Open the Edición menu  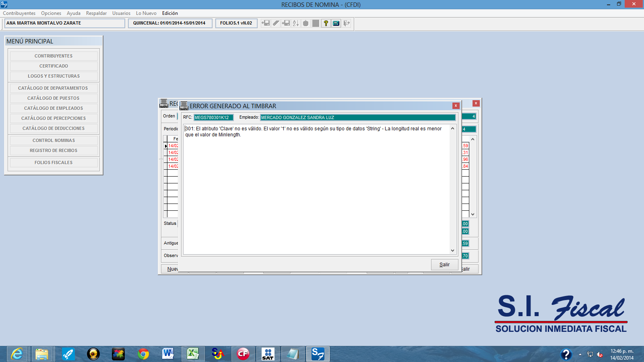pos(170,13)
